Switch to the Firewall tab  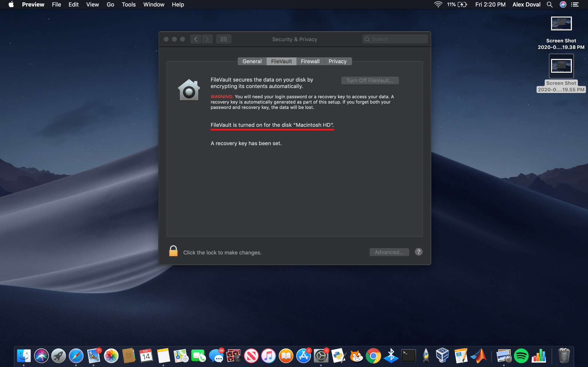coord(310,61)
